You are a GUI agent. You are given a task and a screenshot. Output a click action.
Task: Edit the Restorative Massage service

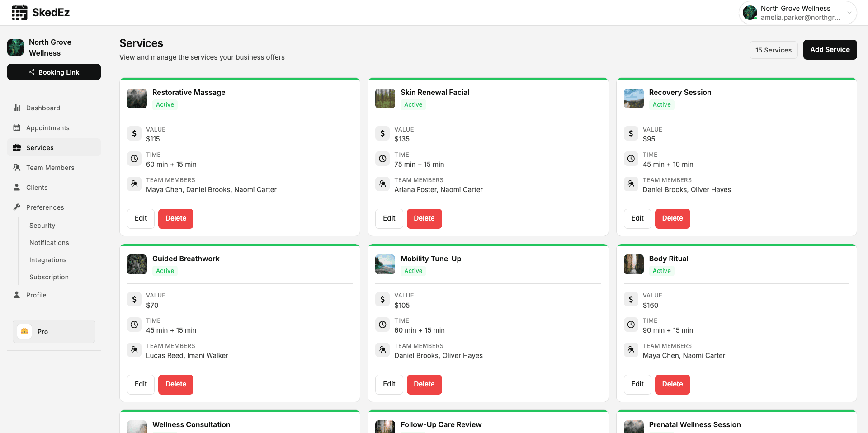pos(141,218)
